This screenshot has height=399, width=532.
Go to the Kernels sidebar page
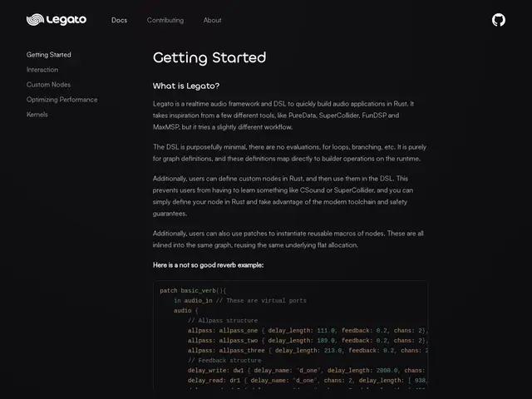(37, 115)
